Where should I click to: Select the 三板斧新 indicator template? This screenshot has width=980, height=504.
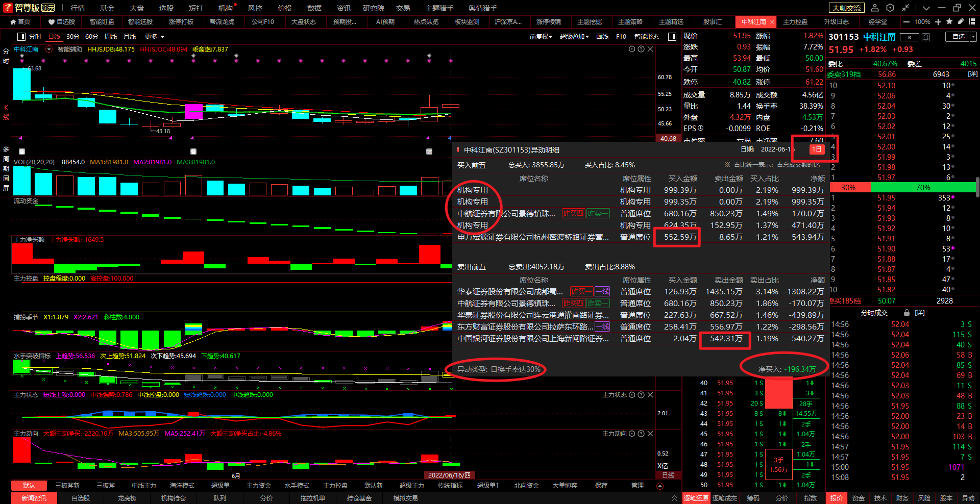tap(67, 486)
